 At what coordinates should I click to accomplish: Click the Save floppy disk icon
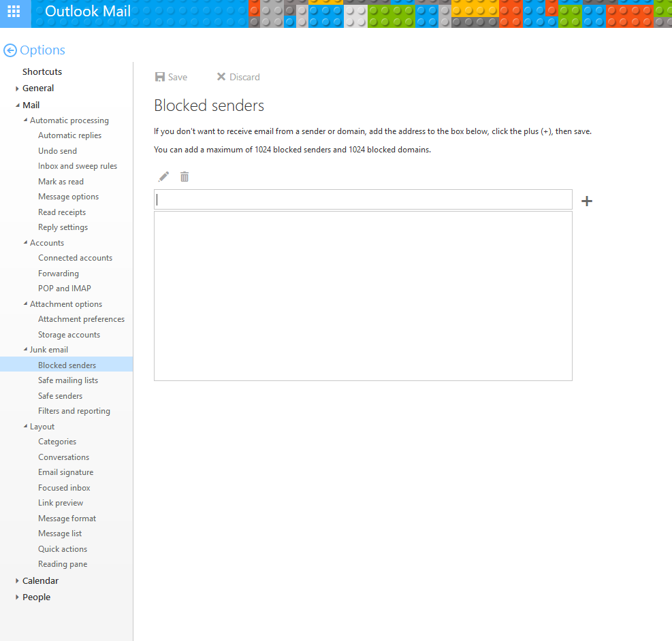coord(160,77)
